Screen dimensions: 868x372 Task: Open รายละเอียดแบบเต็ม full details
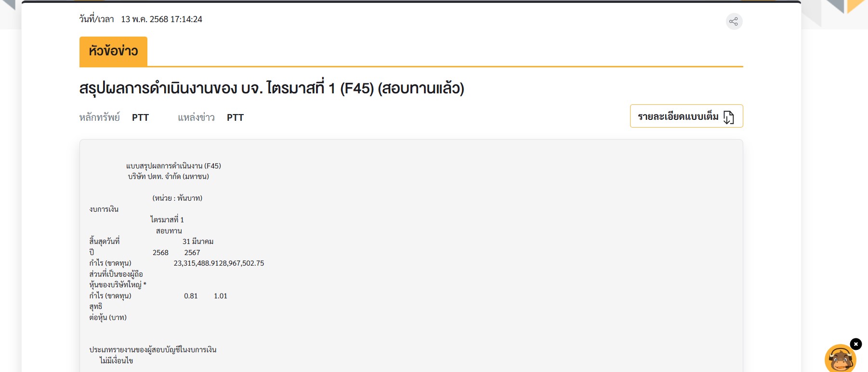[x=678, y=116]
